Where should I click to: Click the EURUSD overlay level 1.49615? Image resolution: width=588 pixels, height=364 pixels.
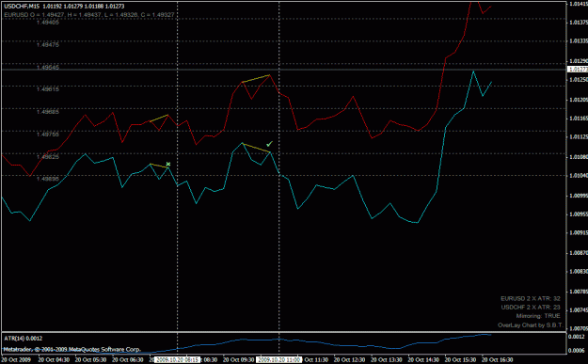48,89
